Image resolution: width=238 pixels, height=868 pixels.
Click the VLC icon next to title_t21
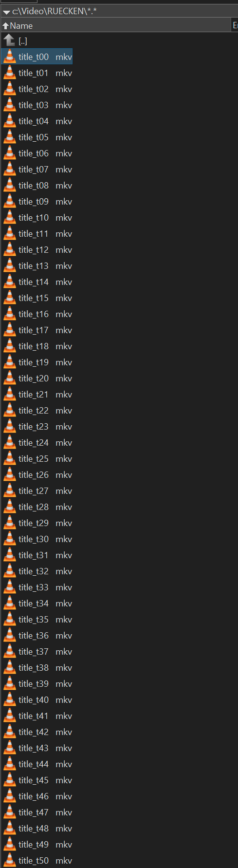(9, 395)
